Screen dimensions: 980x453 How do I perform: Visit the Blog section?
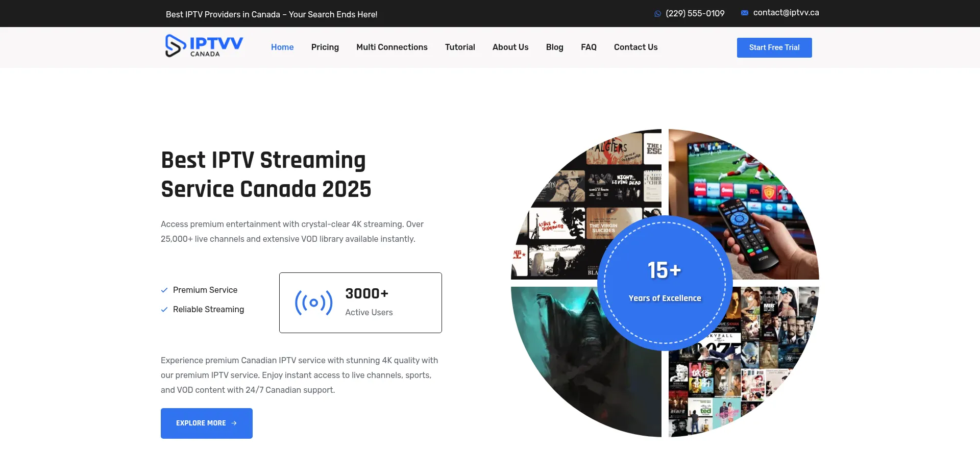click(554, 47)
